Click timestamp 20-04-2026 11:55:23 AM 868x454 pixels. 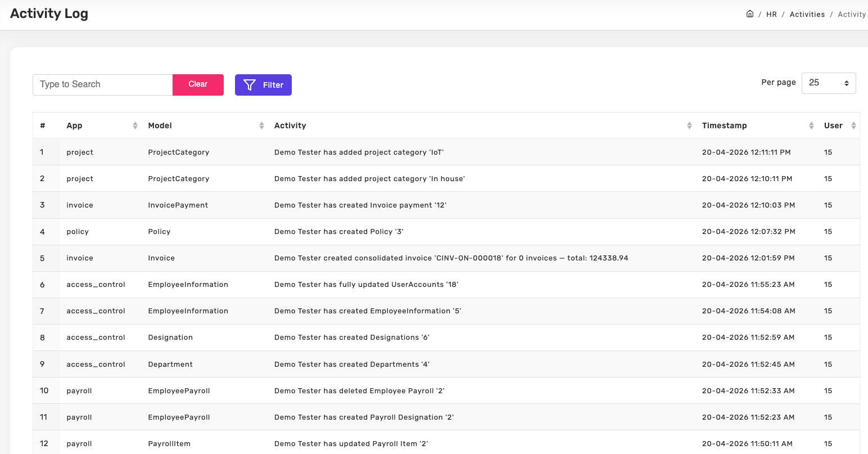748,285
